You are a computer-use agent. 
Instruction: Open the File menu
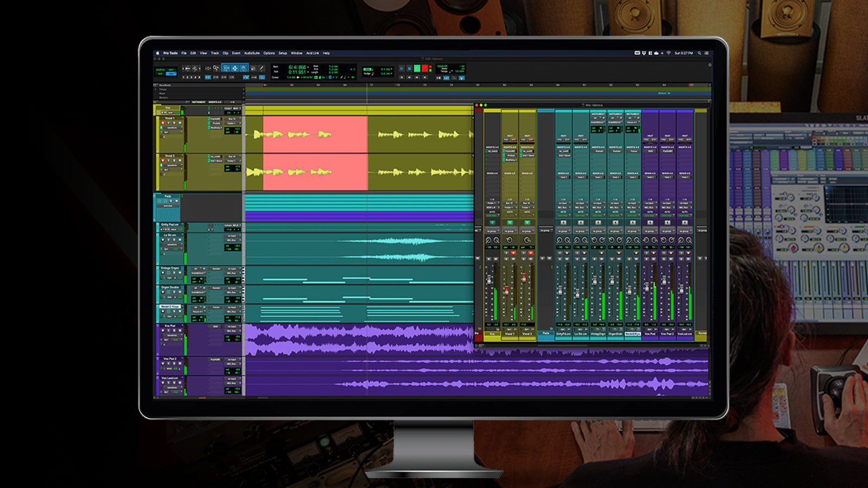184,53
